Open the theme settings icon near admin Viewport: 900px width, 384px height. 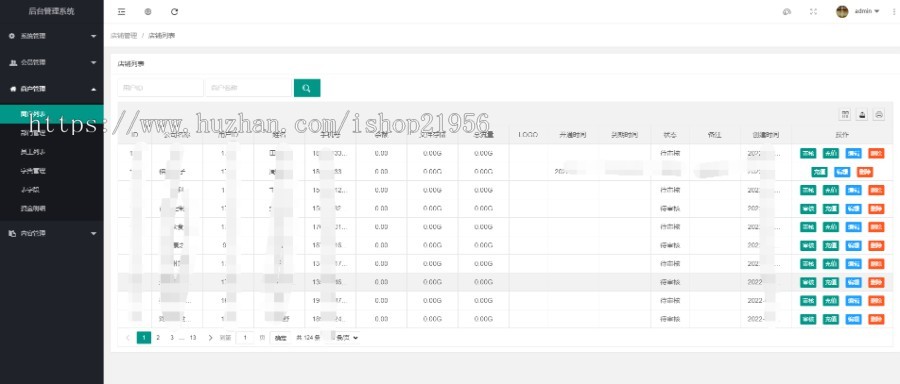pos(787,11)
